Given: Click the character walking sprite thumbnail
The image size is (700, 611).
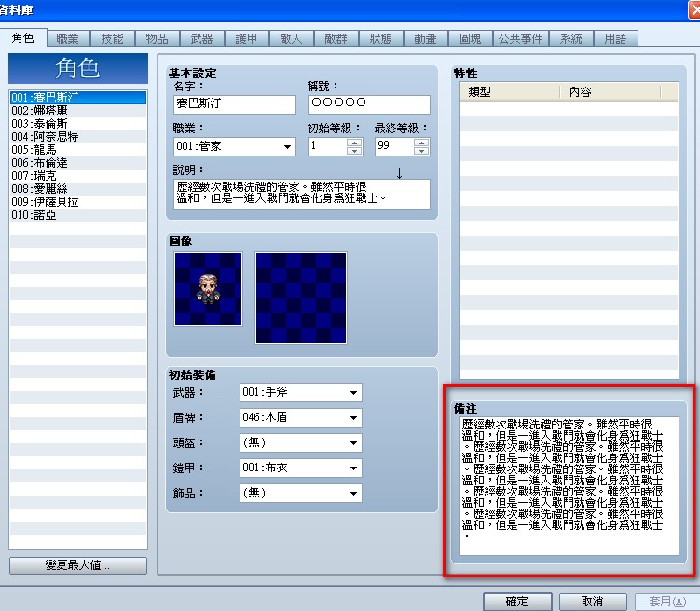Looking at the screenshot, I should [x=208, y=289].
